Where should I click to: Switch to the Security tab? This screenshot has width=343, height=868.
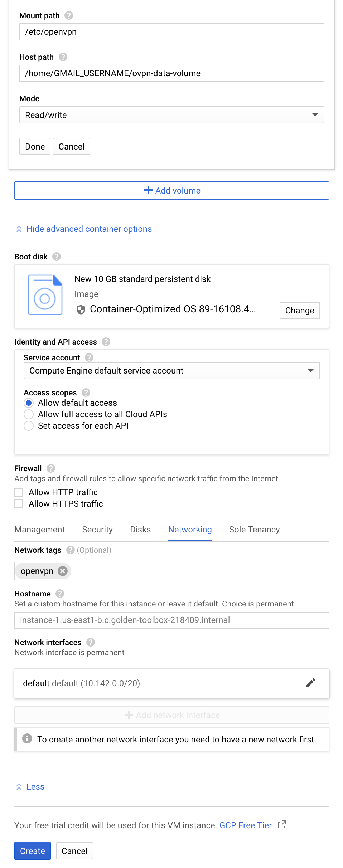pyautogui.click(x=97, y=530)
